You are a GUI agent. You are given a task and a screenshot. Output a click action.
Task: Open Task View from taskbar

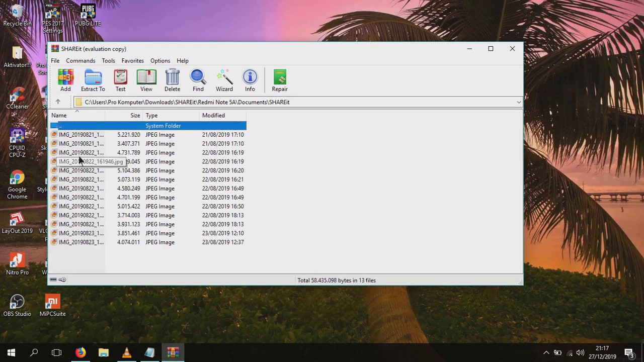(x=56, y=353)
